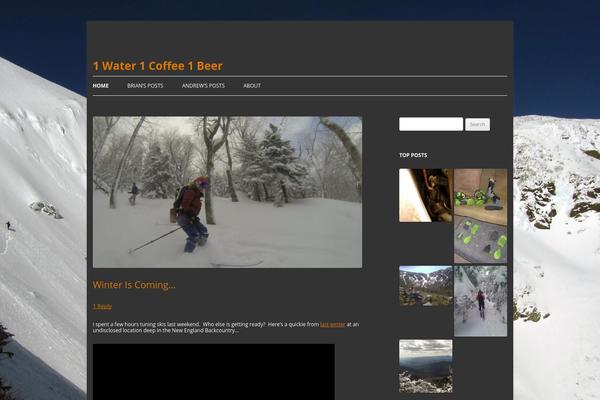Open the top post thumbnail of mountain ravine with rocks
Screen dimensions: 600x400
[426, 286]
